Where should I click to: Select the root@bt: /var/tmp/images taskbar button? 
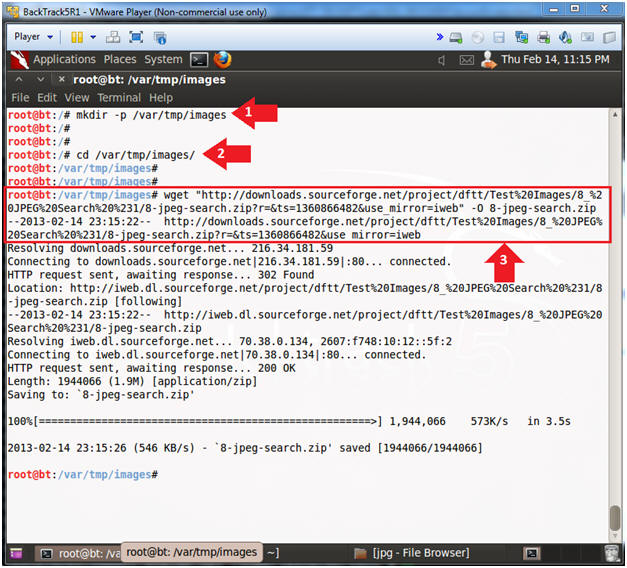point(192,552)
